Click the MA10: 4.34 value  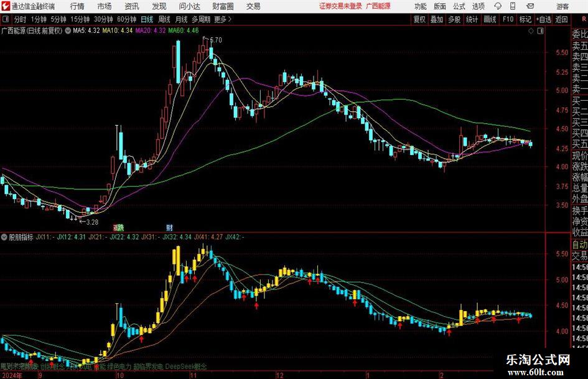118,30
